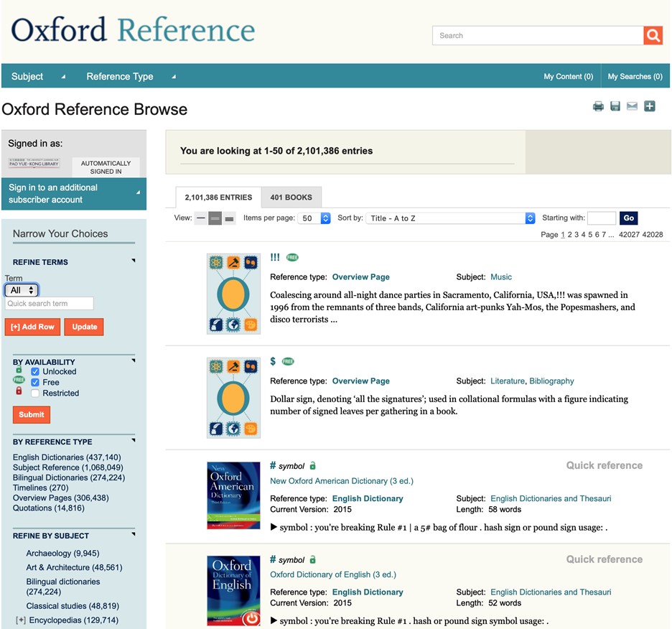Image resolution: width=672 pixels, height=629 pixels.
Task: Click green unlocked padlock icon in availability filter
Action: point(19,369)
